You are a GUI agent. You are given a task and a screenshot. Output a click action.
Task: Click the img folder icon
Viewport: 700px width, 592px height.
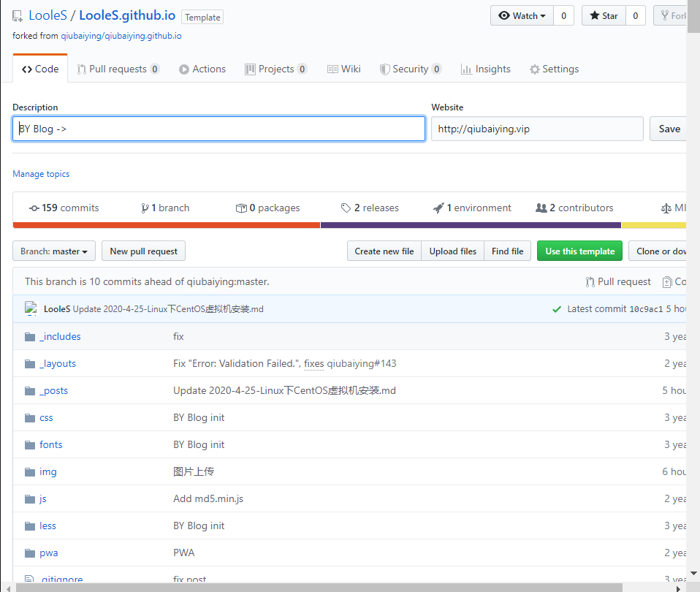(x=30, y=472)
